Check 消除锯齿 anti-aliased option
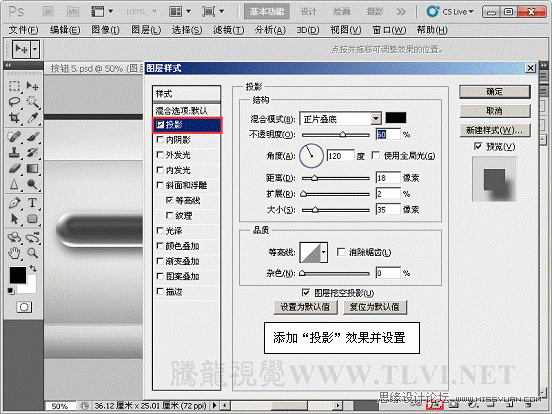Image resolution: width=552 pixels, height=414 pixels. pyautogui.click(x=341, y=252)
